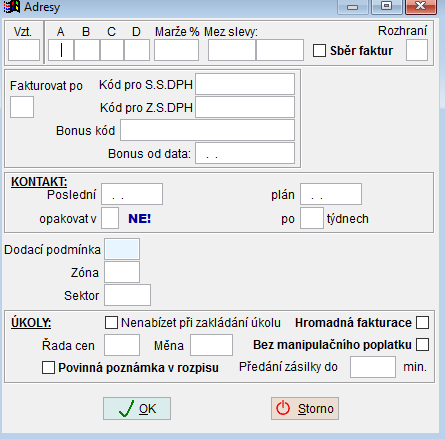Viewport: 445px width, 439px height.
Task: Minimize the Adresy window
Action: (x=353, y=7)
